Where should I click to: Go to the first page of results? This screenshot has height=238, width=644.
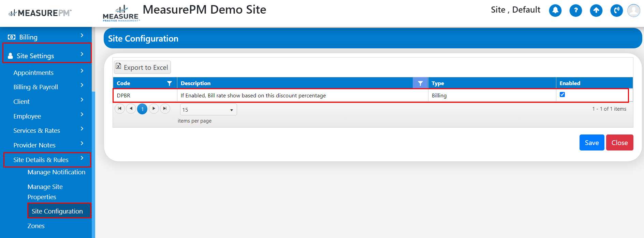[x=120, y=109]
